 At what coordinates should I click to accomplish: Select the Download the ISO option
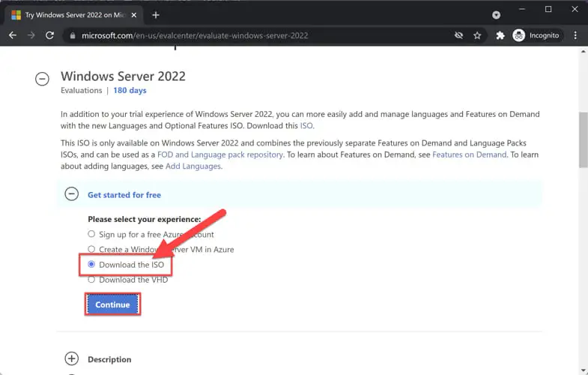click(91, 264)
